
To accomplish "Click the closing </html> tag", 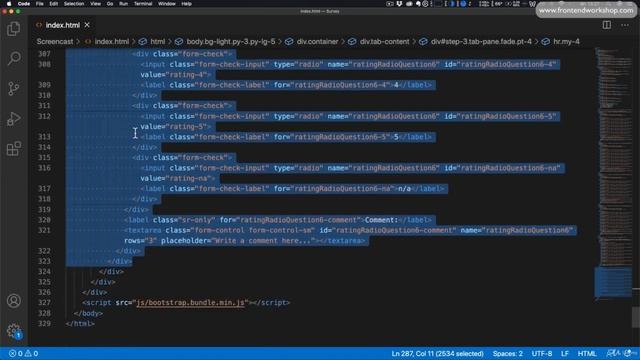I will [x=80, y=323].
